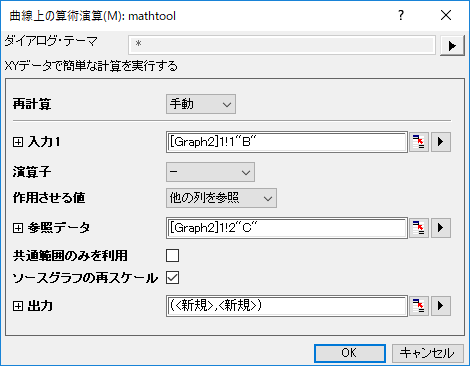Click the 共通範囲のみを利用 label text
Screen dimensions: 470x366
tap(70, 256)
